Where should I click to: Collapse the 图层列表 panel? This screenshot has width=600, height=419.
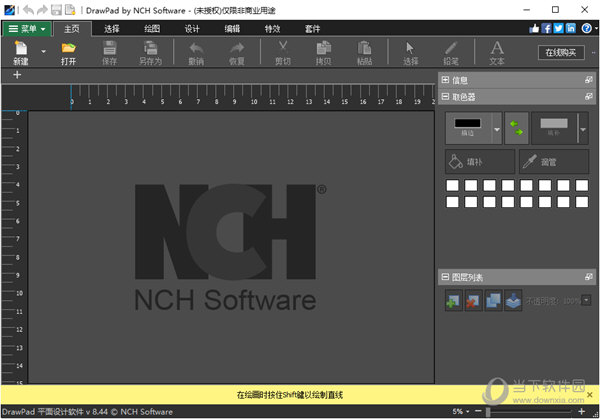coord(445,277)
